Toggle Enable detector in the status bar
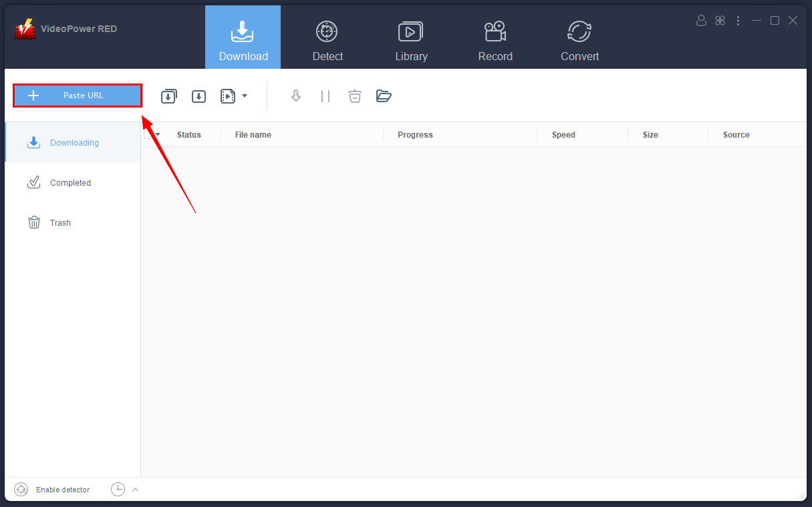The height and width of the screenshot is (507, 812). pyautogui.click(x=52, y=490)
